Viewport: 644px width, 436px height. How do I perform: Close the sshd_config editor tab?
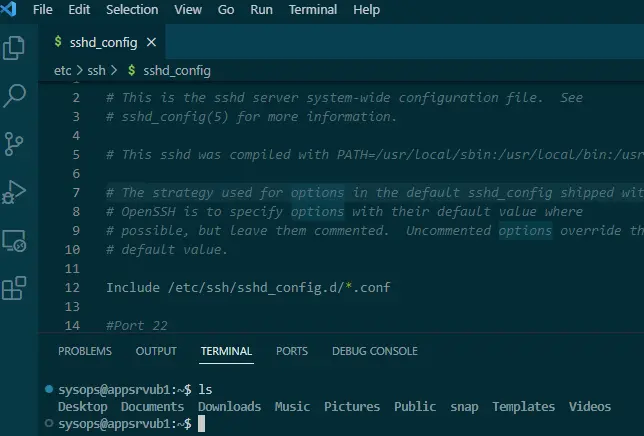pos(151,42)
